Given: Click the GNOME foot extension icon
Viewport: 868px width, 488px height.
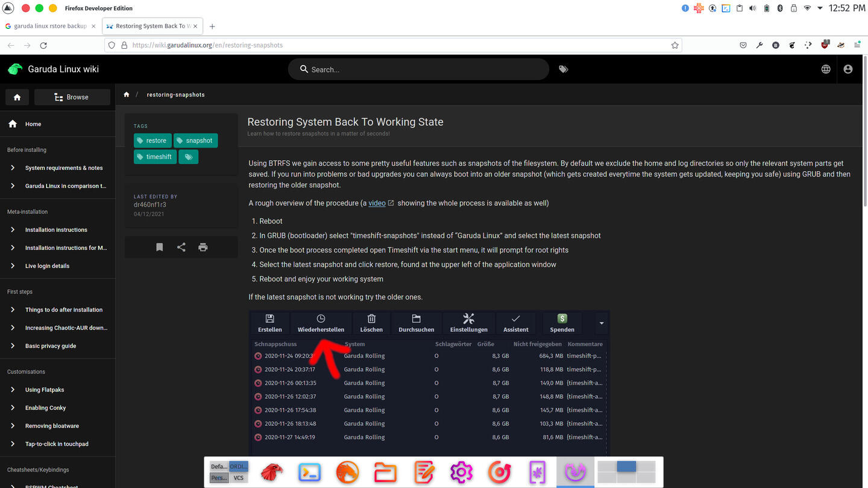Looking at the screenshot, I should 792,45.
